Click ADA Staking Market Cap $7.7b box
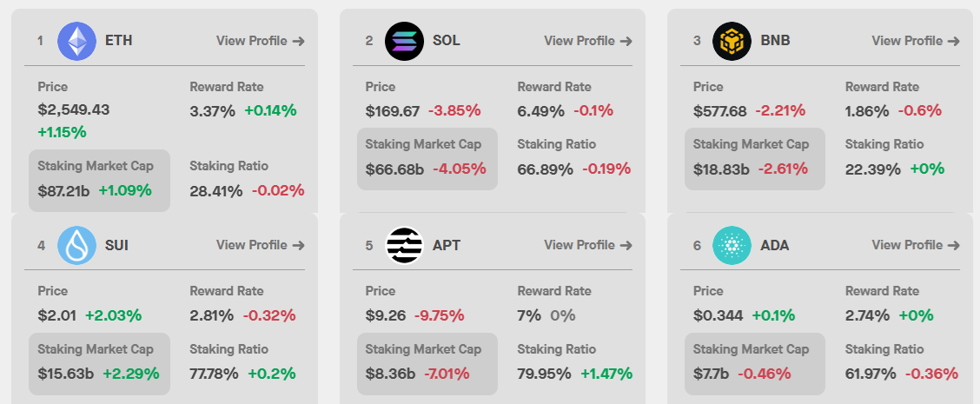This screenshot has width=980, height=404. (x=754, y=363)
